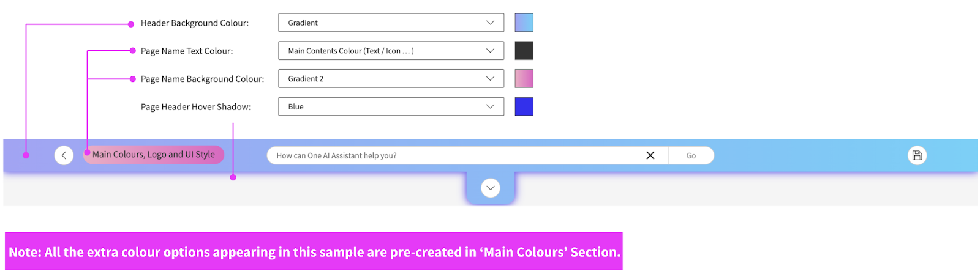Click the One AI Assistant input field
The image size is (980, 277).
click(453, 155)
